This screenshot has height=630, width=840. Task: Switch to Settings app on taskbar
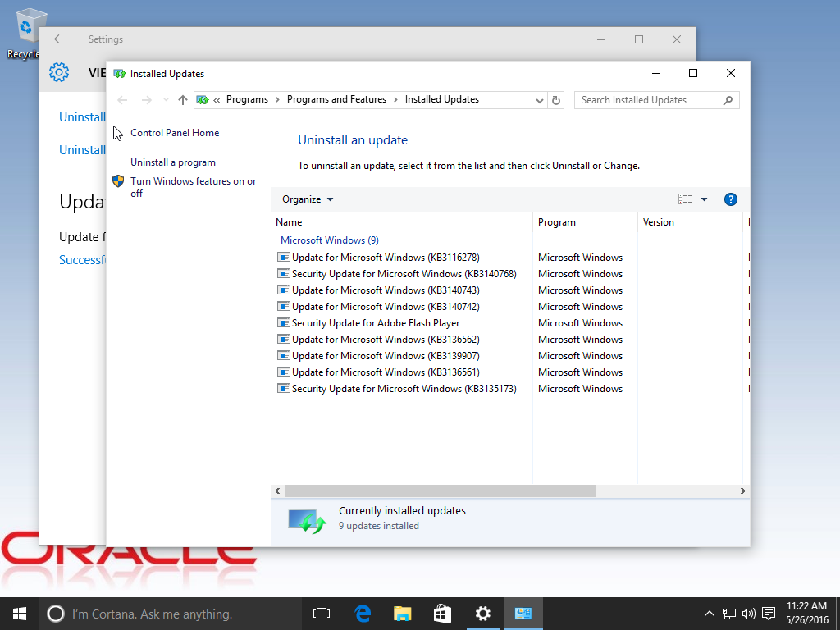pos(482,614)
